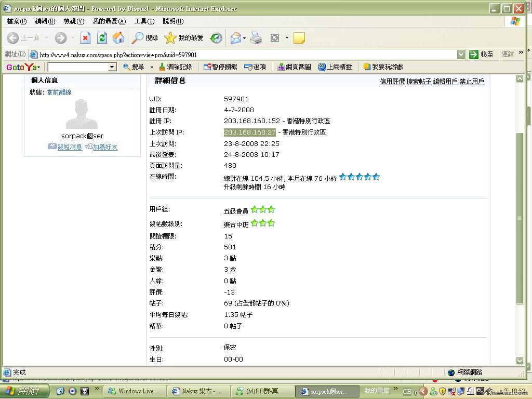Click the Stop loading icon in toolbar
This screenshot has height=399, width=532.
(x=85, y=38)
